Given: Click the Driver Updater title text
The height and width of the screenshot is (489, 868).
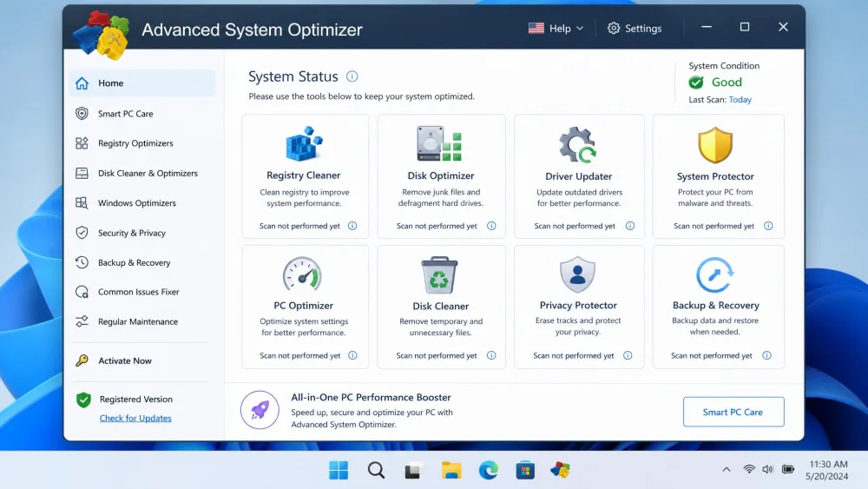Looking at the screenshot, I should pos(578,176).
